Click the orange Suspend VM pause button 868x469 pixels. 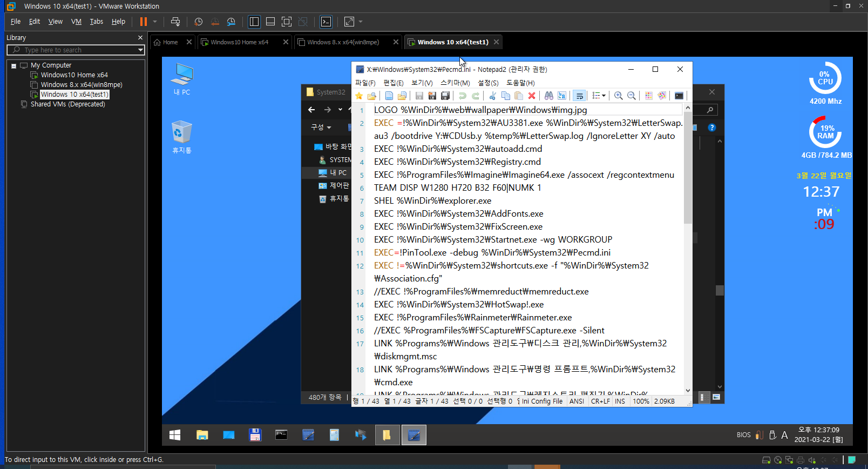pos(144,22)
